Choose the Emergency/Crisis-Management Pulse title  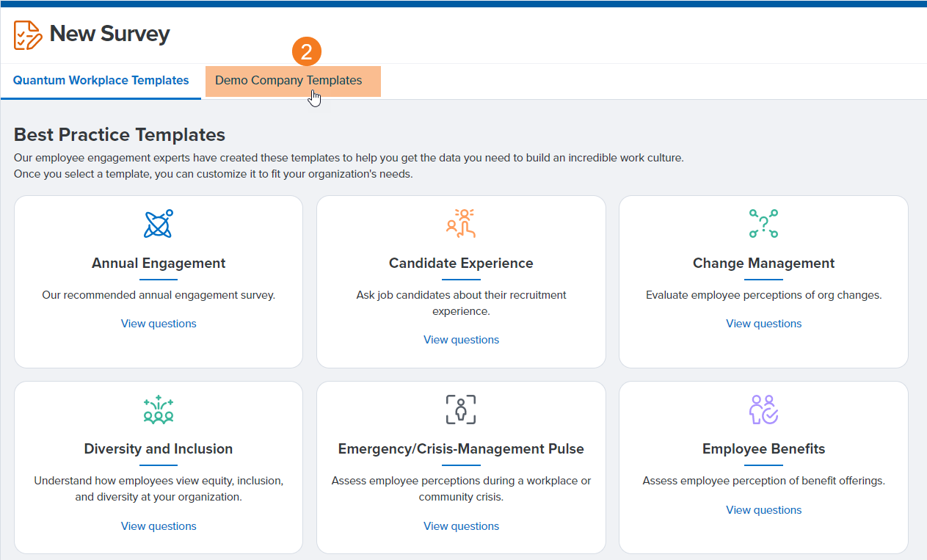(461, 449)
